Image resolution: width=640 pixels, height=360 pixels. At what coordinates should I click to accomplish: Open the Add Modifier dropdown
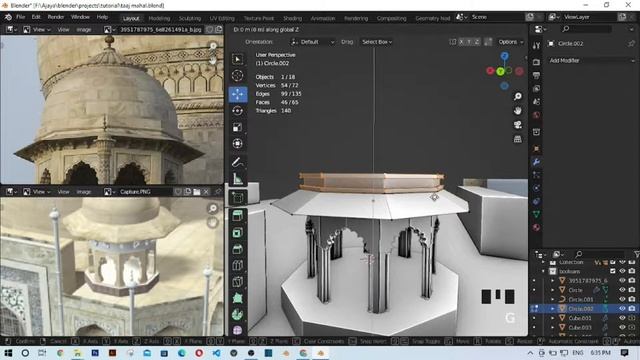pos(591,60)
